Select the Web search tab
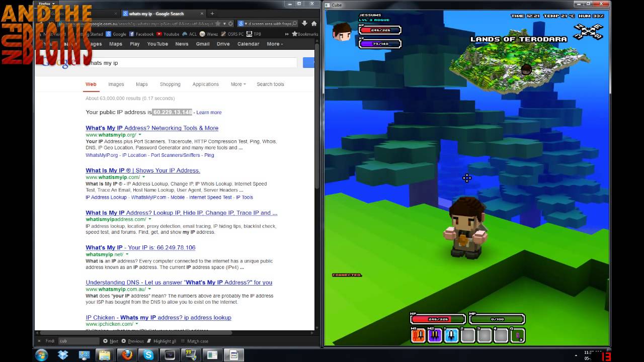 coord(91,84)
